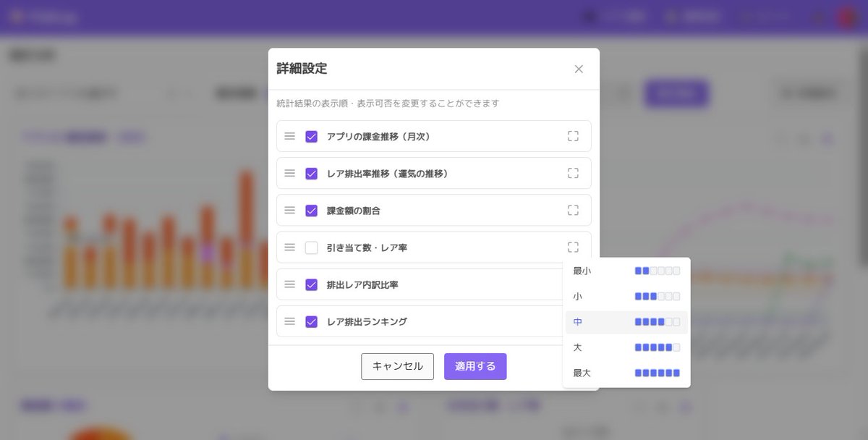The image size is (868, 440).
Task: Grab the drag handle for レア排出率推移（運気の推移）
Action: coord(289,173)
